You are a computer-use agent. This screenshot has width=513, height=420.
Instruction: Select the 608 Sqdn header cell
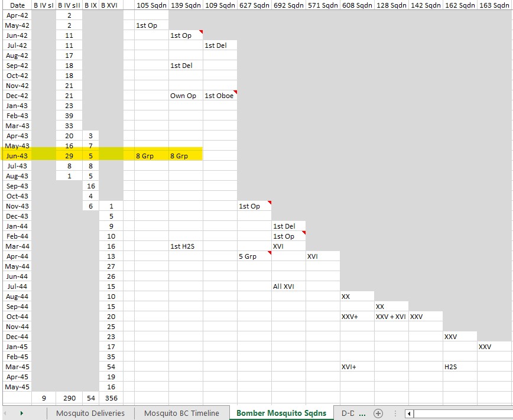click(357, 5)
